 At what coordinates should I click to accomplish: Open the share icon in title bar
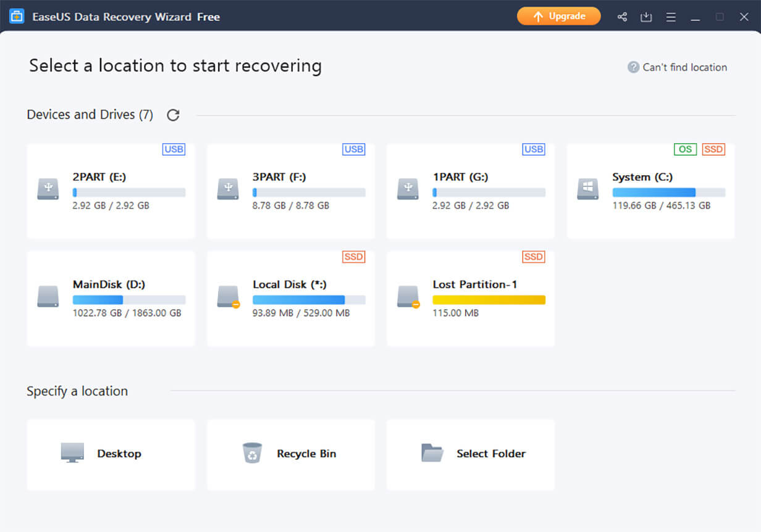pos(622,17)
